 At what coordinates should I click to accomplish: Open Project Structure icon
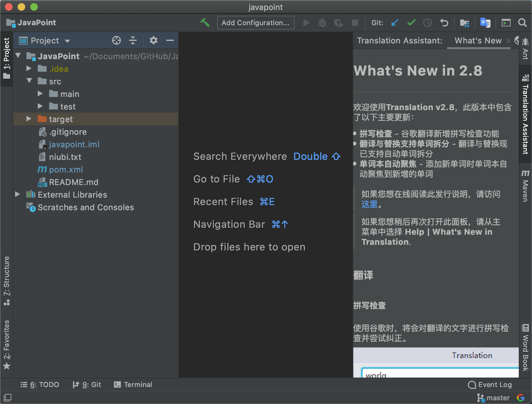coord(465,23)
